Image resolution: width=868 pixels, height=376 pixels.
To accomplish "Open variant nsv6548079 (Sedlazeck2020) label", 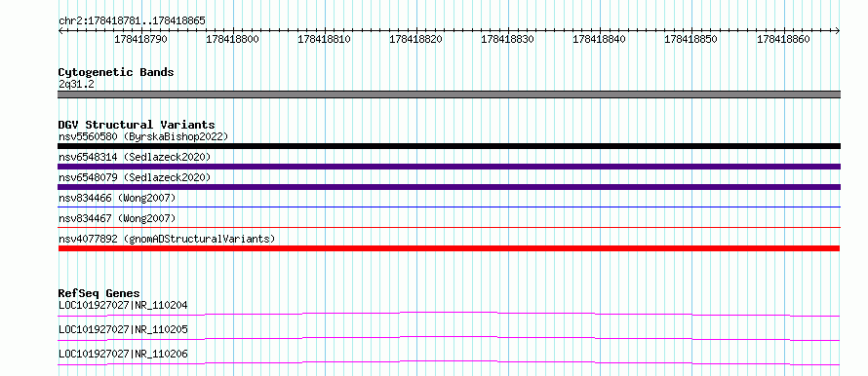I will (x=135, y=177).
